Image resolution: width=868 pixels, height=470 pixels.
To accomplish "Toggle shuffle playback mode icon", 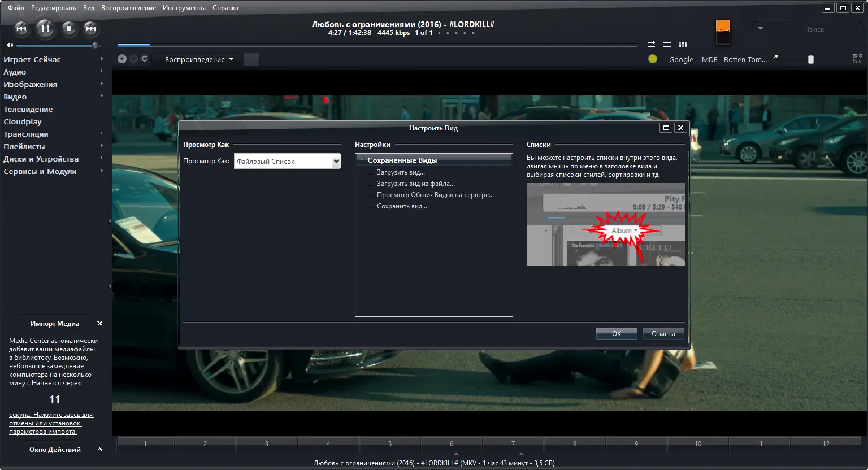I will click(x=667, y=44).
